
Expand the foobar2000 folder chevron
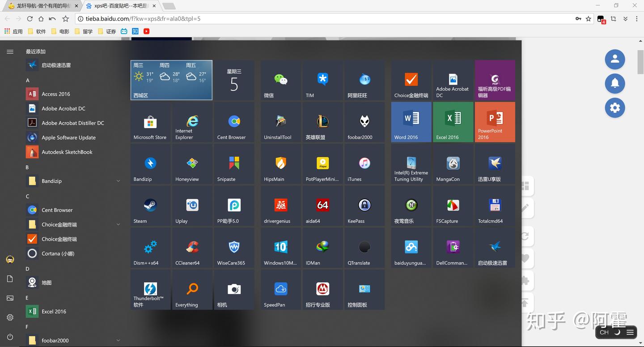coord(119,340)
